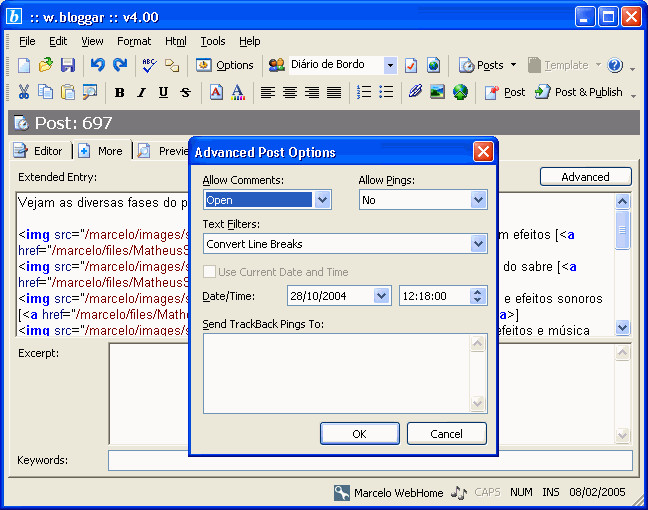Toggle Use Current Date and Time checkbox

209,272
